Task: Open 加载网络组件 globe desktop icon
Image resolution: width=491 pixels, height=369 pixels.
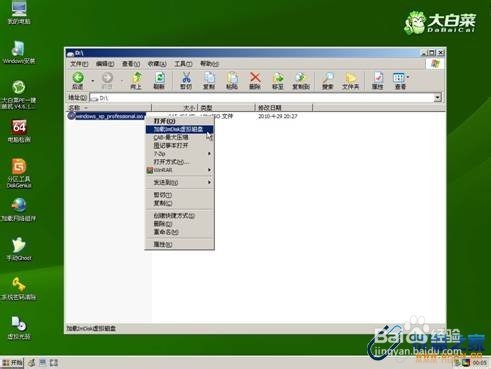Action: 19,210
